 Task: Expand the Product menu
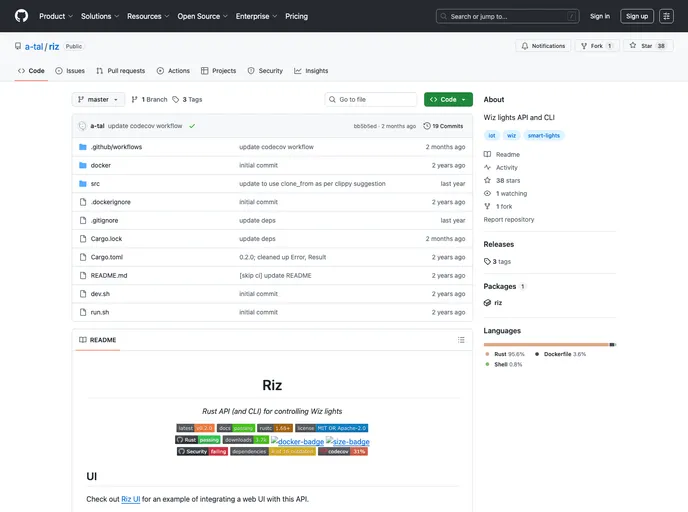(x=56, y=16)
